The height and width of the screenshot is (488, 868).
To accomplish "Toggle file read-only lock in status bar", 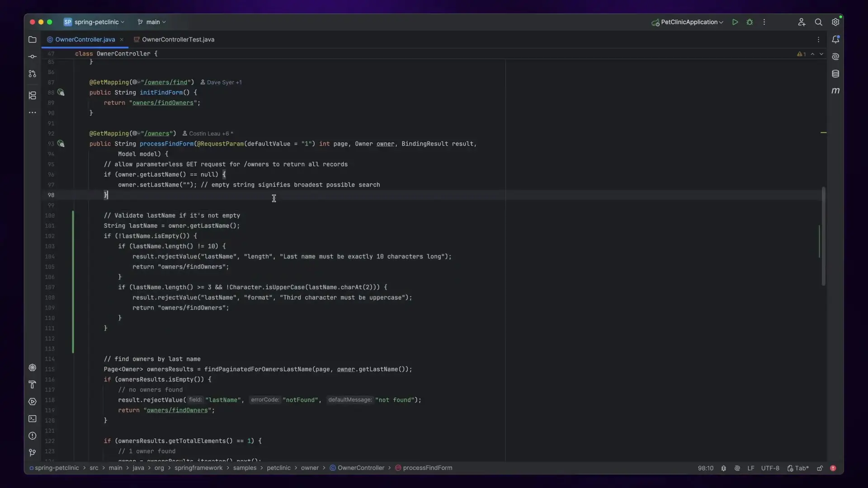I will coord(820,468).
